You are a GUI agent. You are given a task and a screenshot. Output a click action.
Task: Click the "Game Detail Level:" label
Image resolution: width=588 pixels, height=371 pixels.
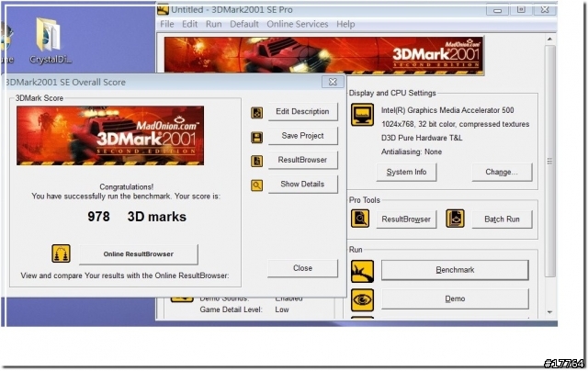click(231, 309)
